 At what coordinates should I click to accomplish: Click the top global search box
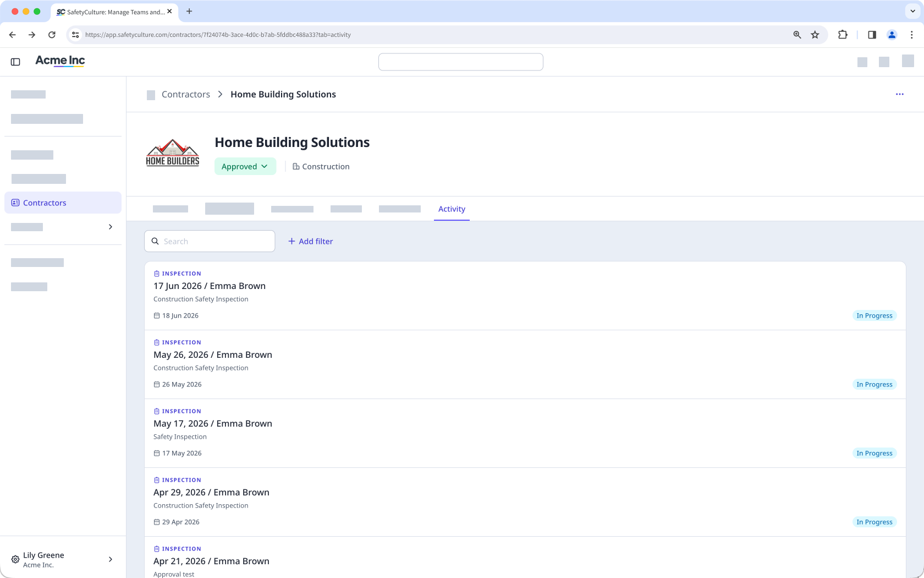point(461,62)
